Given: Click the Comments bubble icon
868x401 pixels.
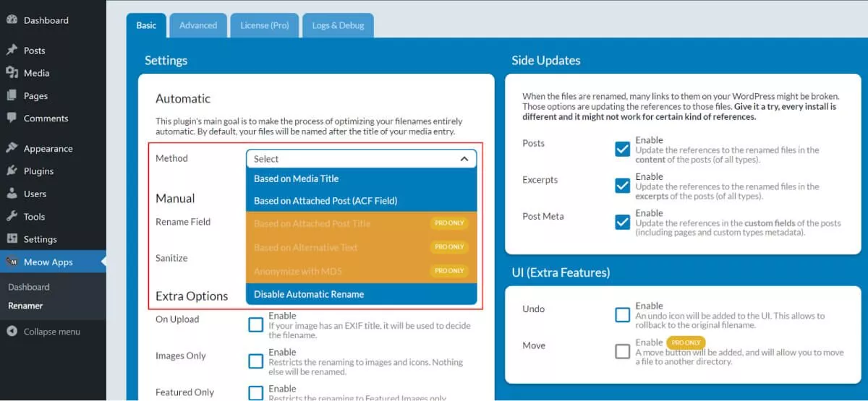Looking at the screenshot, I should pyautogui.click(x=12, y=118).
